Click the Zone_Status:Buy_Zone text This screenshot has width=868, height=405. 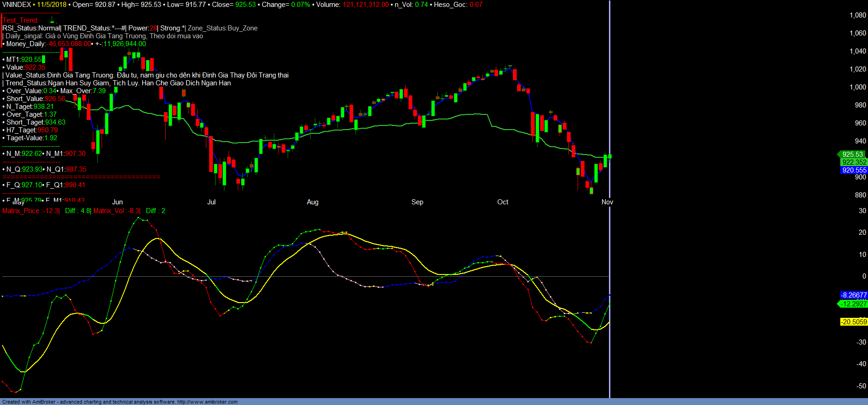[223, 28]
